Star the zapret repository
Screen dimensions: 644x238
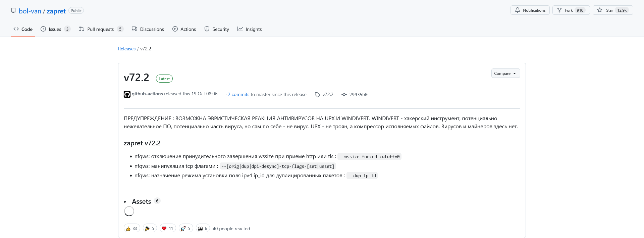(612, 10)
